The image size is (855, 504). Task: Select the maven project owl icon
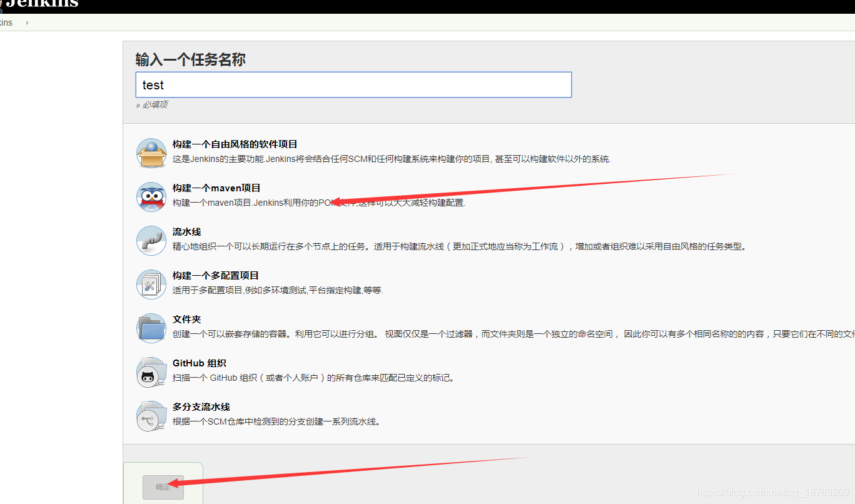point(151,197)
